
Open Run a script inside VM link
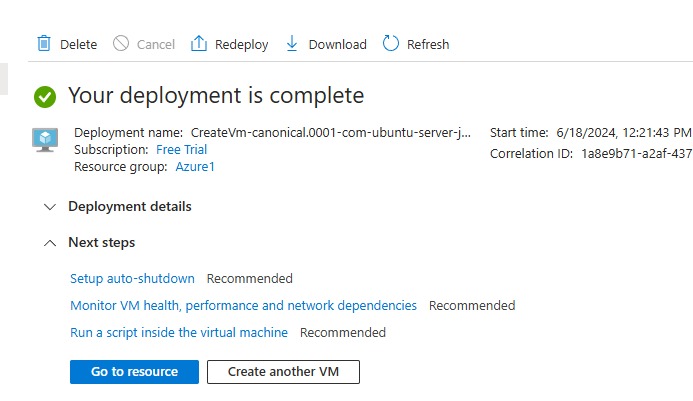tap(179, 333)
